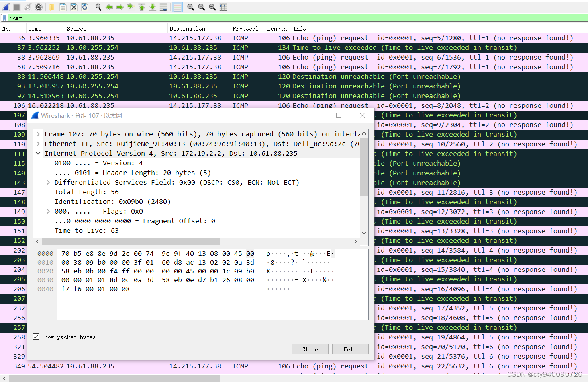The image size is (588, 382).
Task: Click the Wireshark icon in the packet dialog title
Action: click(x=35, y=115)
